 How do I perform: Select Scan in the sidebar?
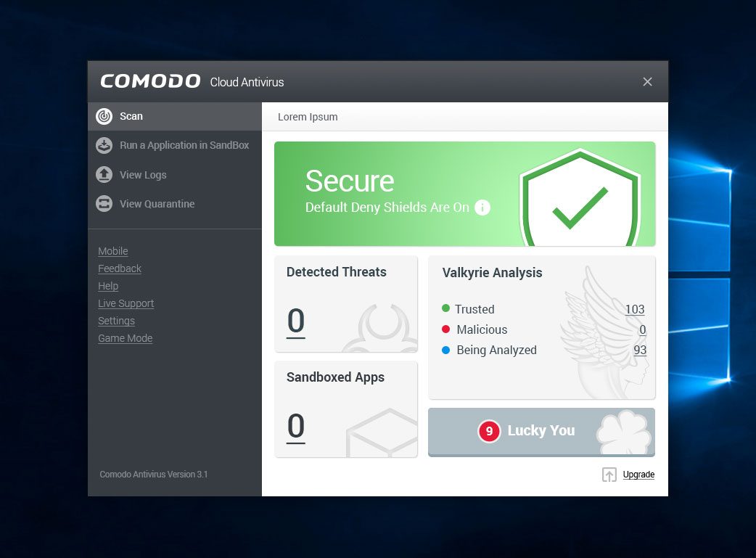175,116
